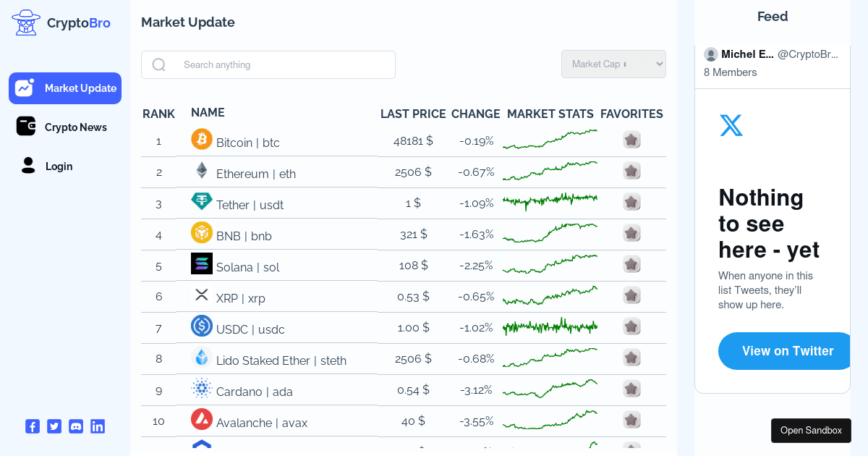Favorite Bitcoin with its star
Screen dimensions: 868x456
tap(631, 140)
